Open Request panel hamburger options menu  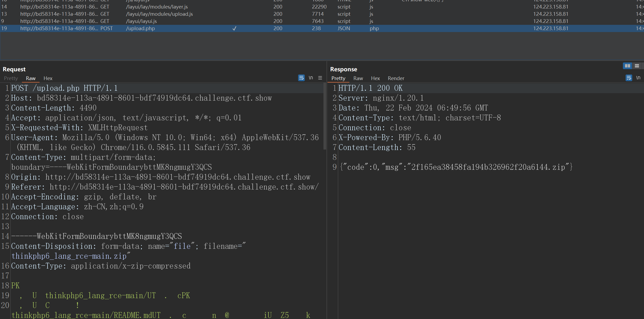(x=320, y=78)
